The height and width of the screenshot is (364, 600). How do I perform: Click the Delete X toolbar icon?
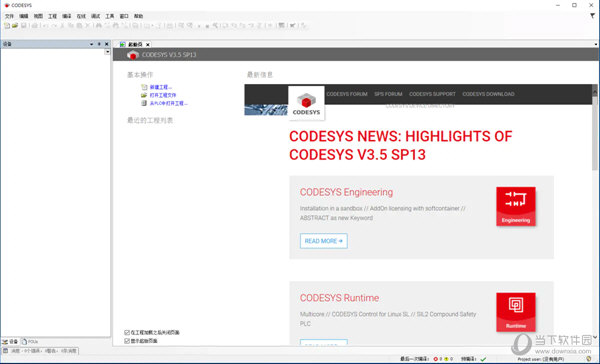[x=87, y=26]
